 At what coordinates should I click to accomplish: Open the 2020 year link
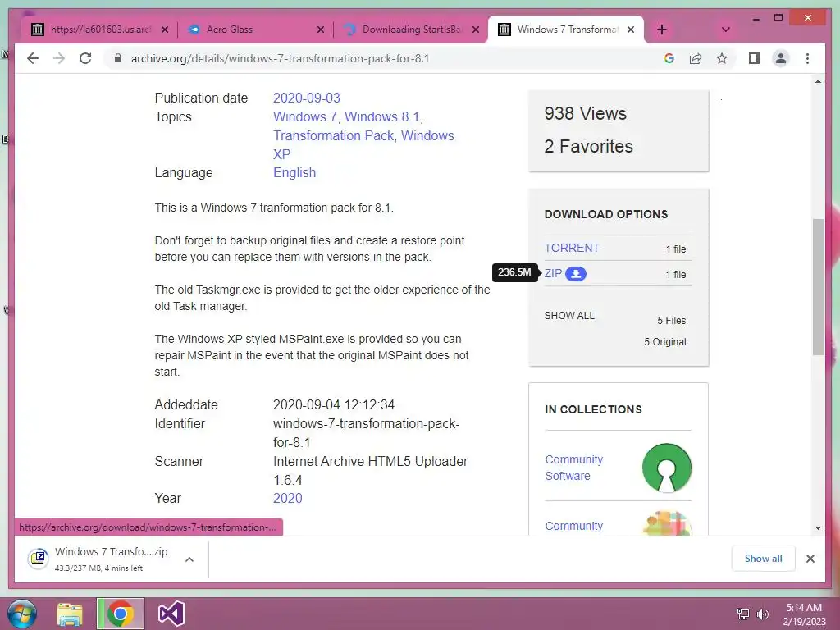287,498
